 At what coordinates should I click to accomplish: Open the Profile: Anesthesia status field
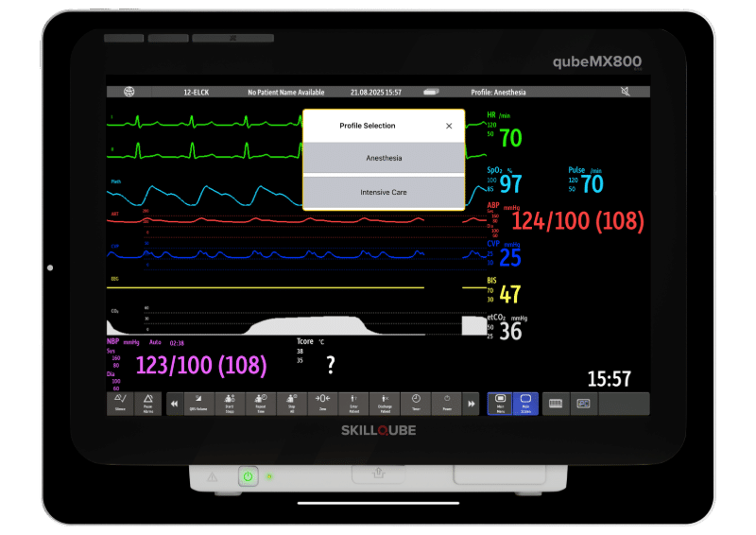click(x=498, y=92)
